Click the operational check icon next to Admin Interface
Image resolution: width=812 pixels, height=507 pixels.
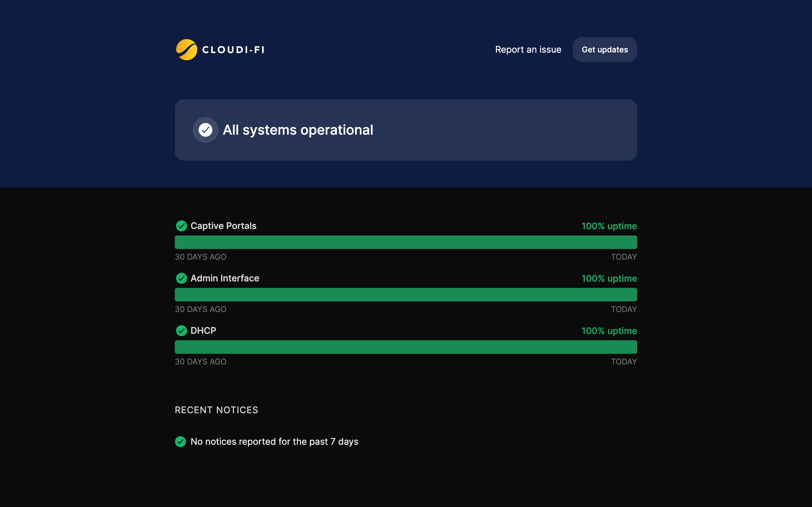click(182, 278)
